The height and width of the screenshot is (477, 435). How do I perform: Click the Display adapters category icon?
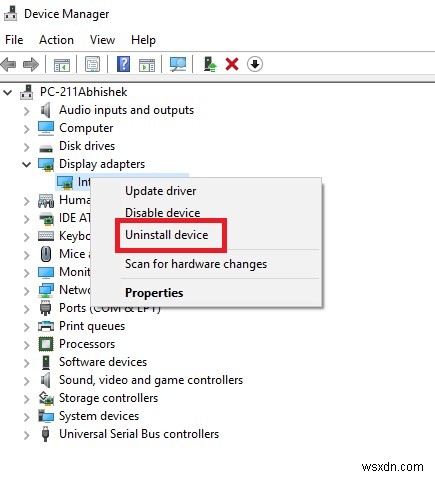46,164
